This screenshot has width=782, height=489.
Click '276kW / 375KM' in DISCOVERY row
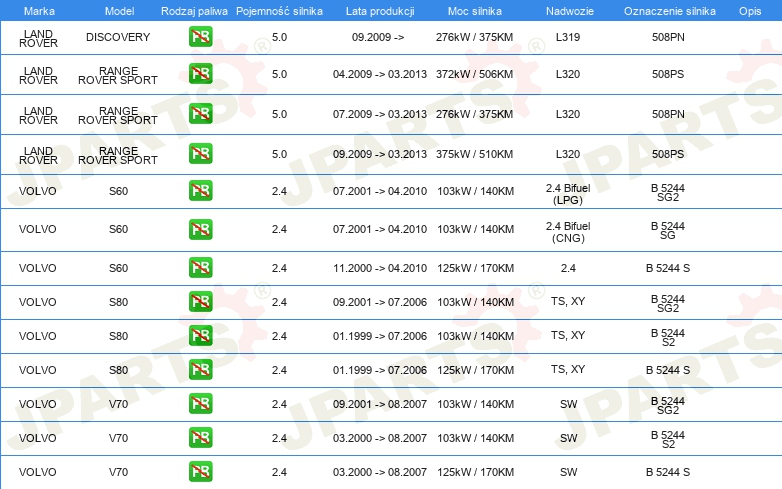point(474,37)
